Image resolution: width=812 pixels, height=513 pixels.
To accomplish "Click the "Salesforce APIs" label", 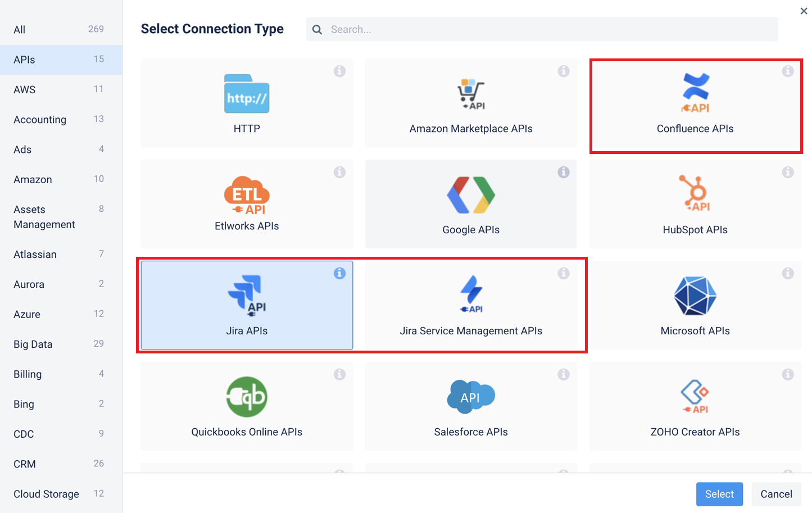I will pyautogui.click(x=471, y=432).
